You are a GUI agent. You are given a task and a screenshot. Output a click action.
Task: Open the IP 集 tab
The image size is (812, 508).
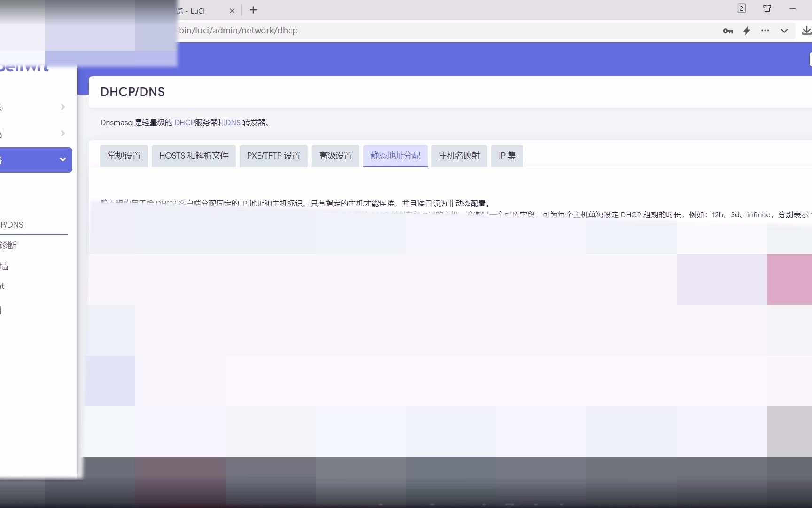(x=507, y=156)
